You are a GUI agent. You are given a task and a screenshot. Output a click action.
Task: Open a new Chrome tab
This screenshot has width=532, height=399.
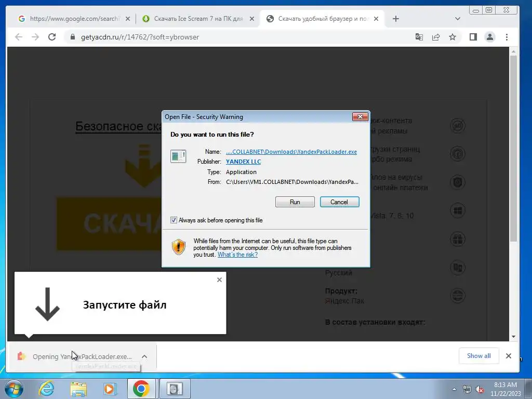point(395,19)
